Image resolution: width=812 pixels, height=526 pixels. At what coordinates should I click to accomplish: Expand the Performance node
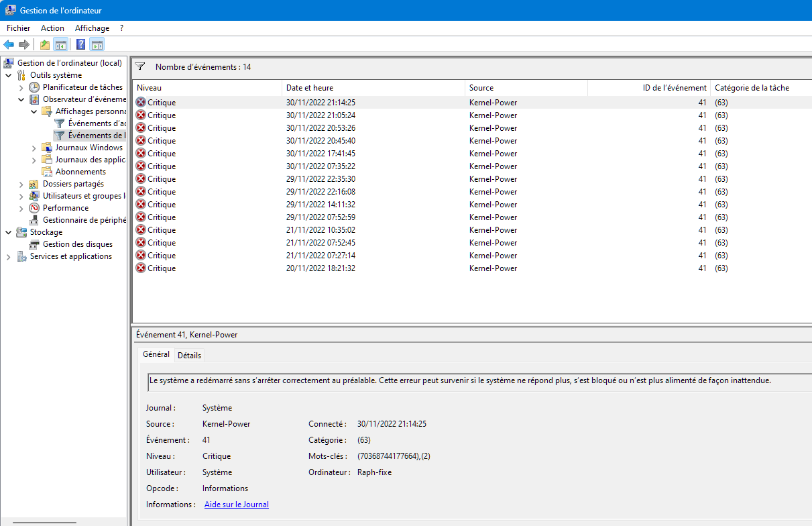[x=21, y=208]
